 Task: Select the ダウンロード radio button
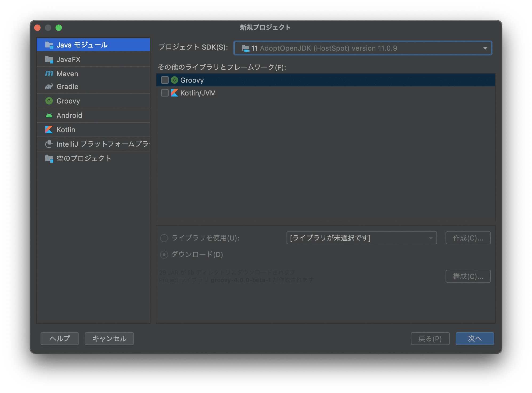(164, 254)
